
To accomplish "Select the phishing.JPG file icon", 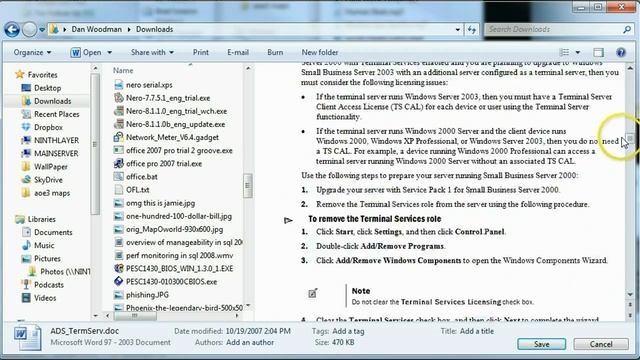I will [x=119, y=294].
